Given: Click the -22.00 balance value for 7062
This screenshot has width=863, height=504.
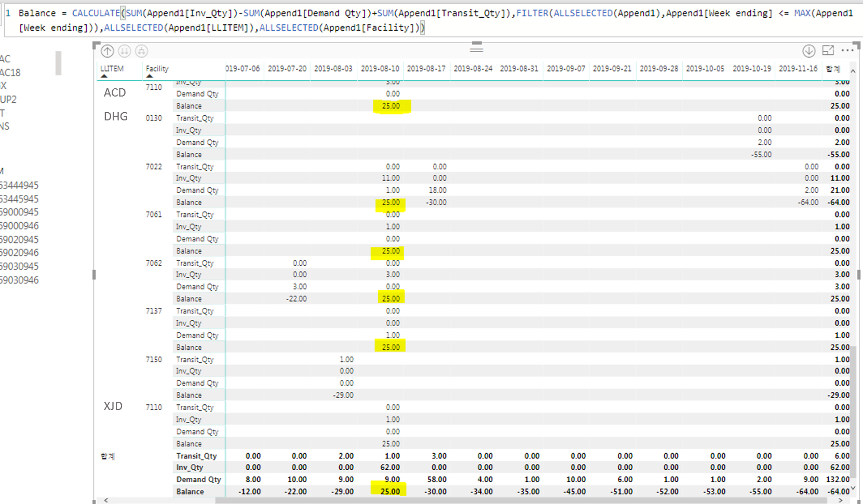Looking at the screenshot, I should click(296, 299).
